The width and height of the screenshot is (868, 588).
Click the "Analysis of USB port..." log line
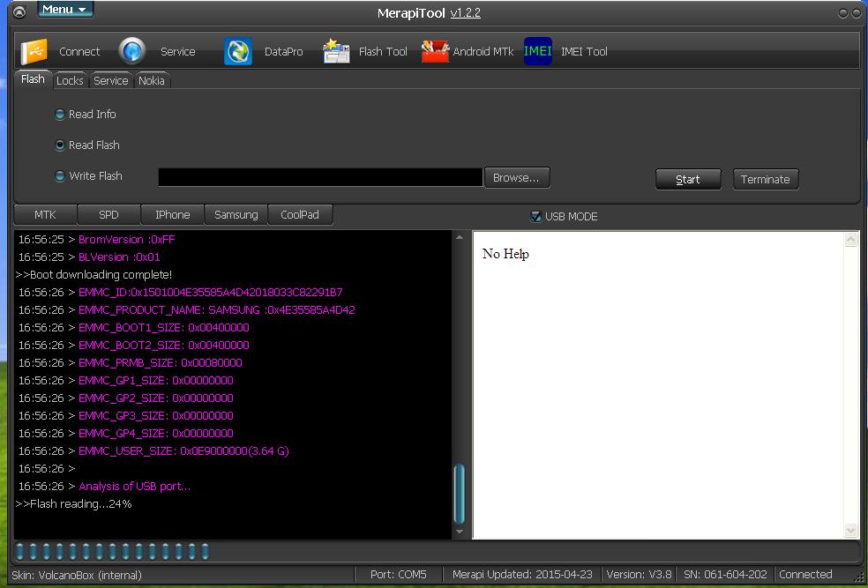point(104,487)
